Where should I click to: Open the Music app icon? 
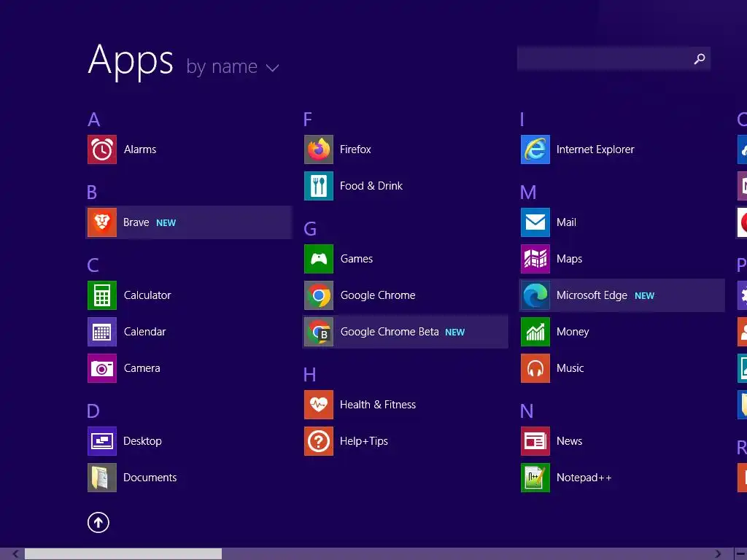(535, 368)
